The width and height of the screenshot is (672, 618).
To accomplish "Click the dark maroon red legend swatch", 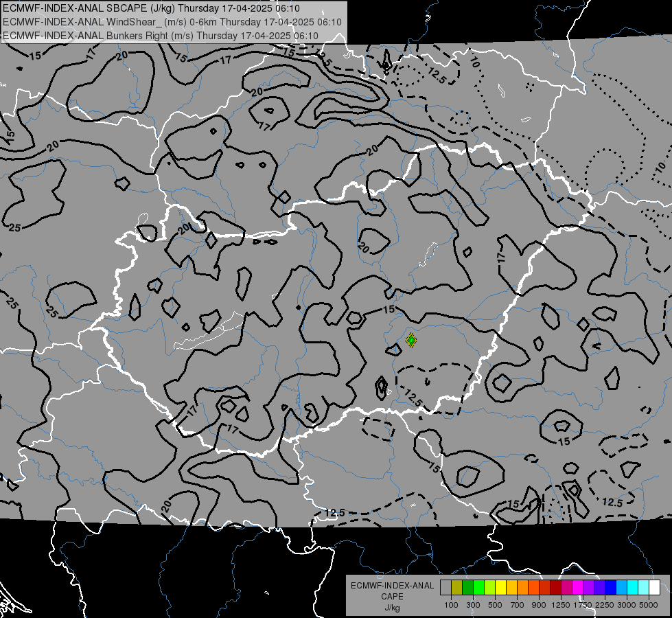I will 555,588.
